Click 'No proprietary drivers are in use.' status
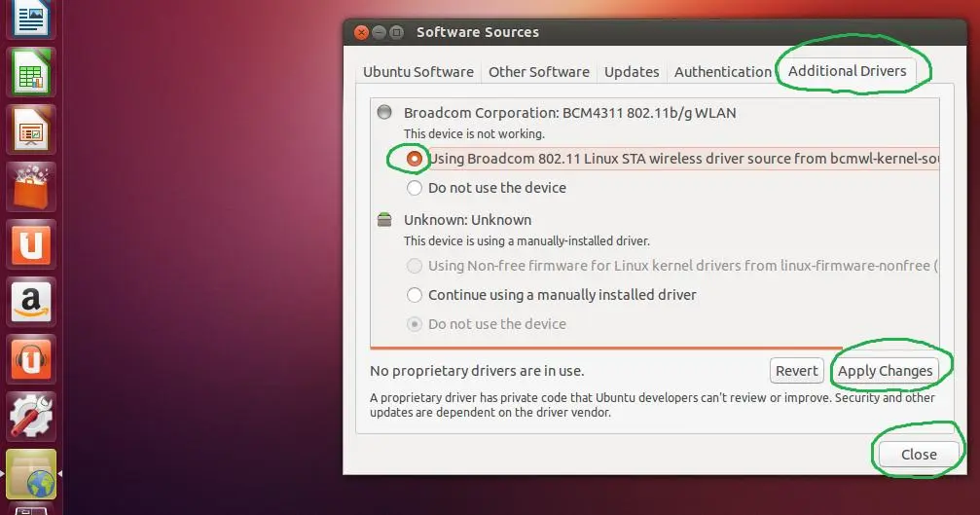The height and width of the screenshot is (515, 980). pos(477,371)
